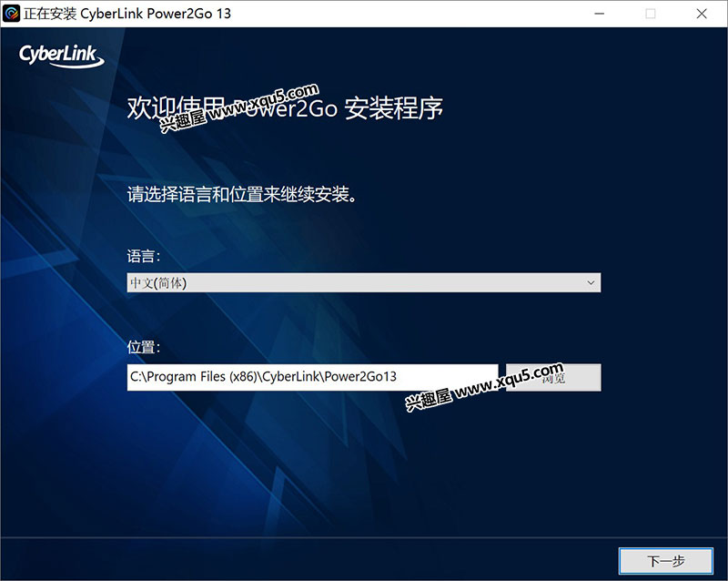This screenshot has height=581, width=728.
Task: Click the Power2Go app icon in title bar
Action: click(x=11, y=14)
